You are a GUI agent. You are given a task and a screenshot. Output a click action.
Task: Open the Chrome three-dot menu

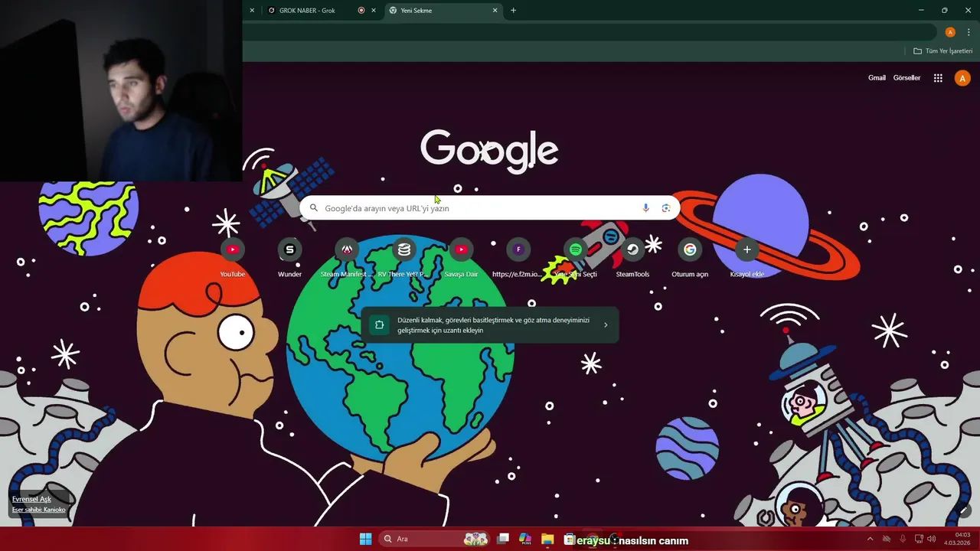point(969,32)
